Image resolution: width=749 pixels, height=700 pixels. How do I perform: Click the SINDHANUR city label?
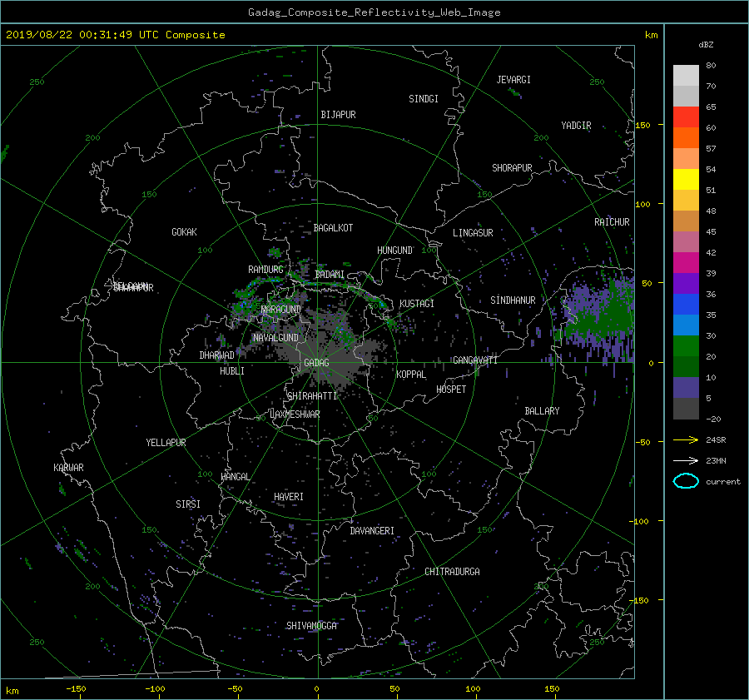pos(513,300)
